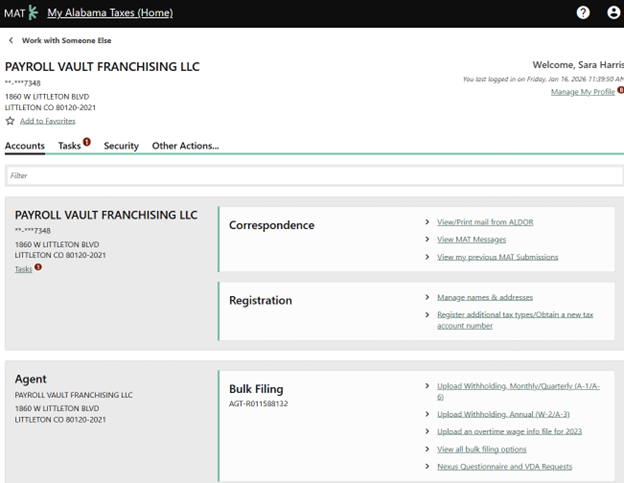624x483 pixels.
Task: Open View all bulk filing options link
Action: point(482,449)
